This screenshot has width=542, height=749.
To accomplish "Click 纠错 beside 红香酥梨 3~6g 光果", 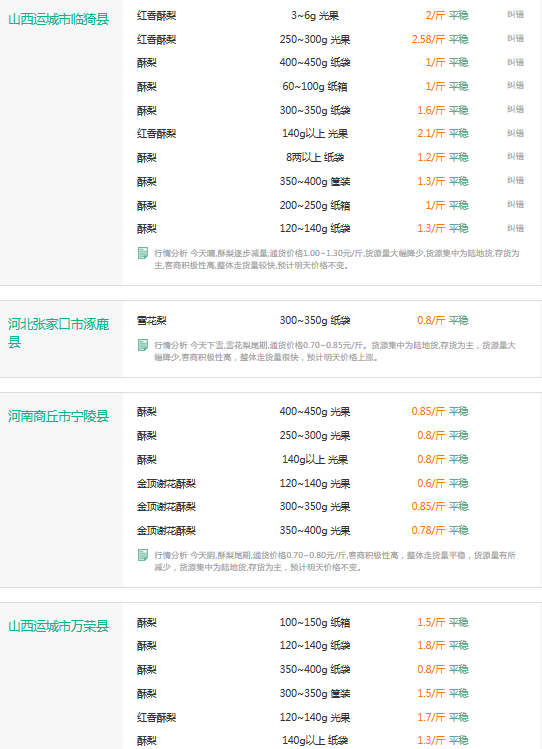I will click(x=515, y=15).
